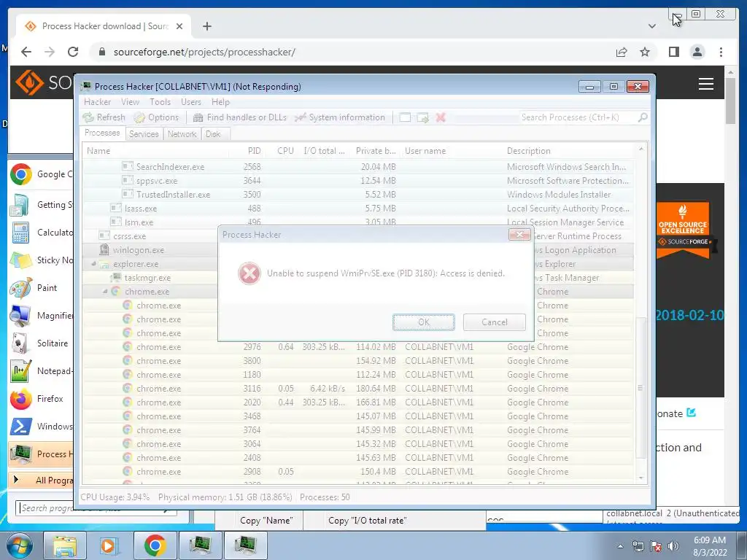
Task: Select chrome.exe with PID 3800
Action: click(x=358, y=361)
